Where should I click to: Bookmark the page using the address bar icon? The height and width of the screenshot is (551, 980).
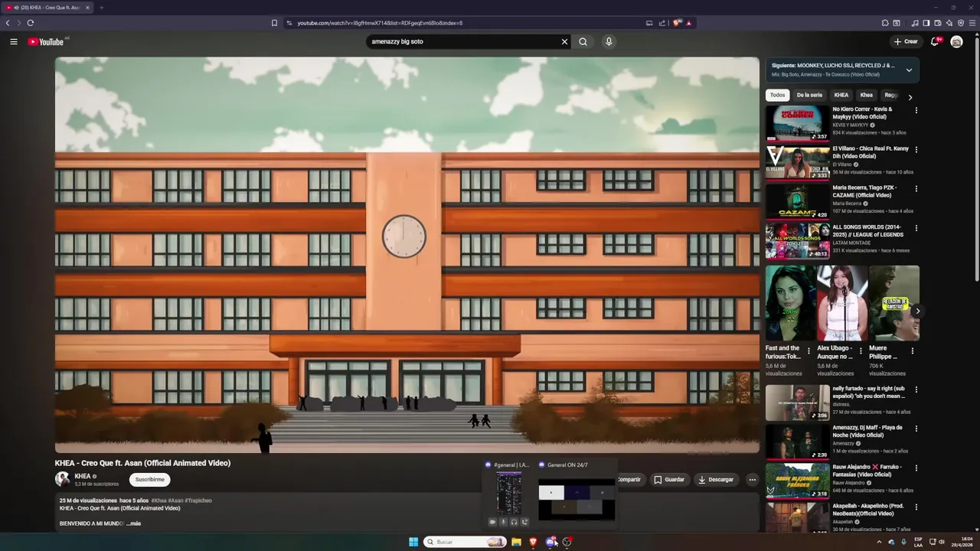pos(274,23)
